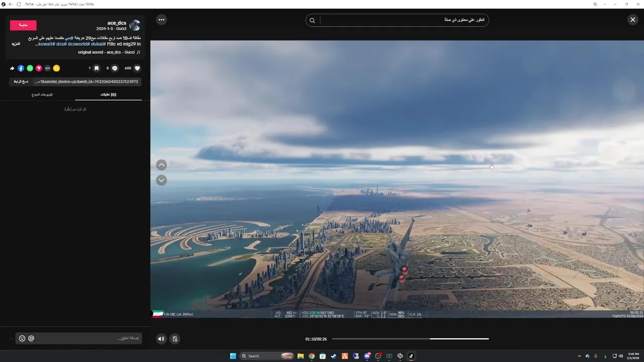
Task: Open the original sound - ace_dcs link
Action: tap(109, 52)
